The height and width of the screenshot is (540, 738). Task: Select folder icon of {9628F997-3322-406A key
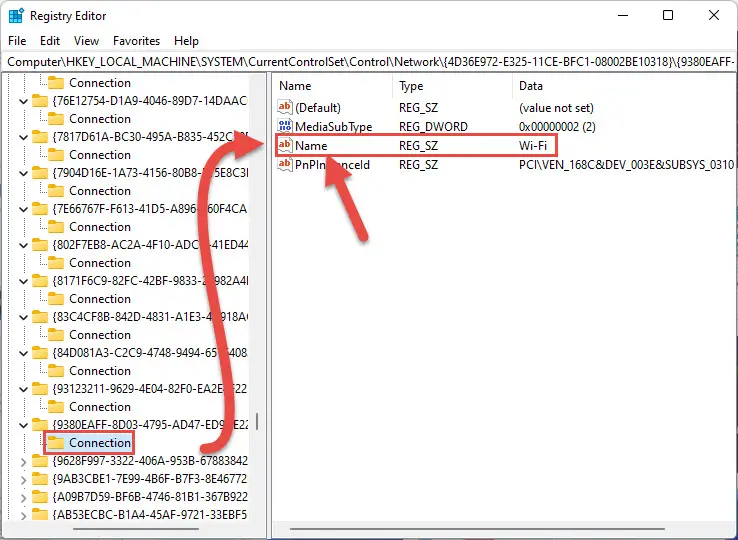40,460
